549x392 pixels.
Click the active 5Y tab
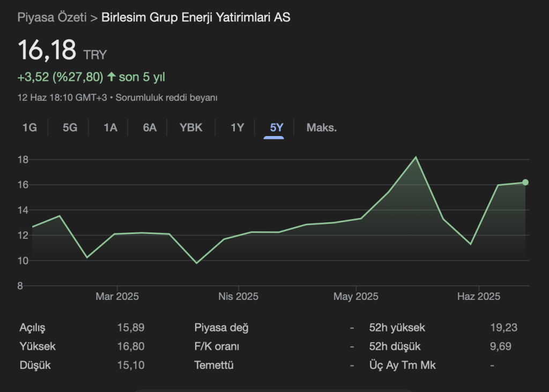coord(277,127)
